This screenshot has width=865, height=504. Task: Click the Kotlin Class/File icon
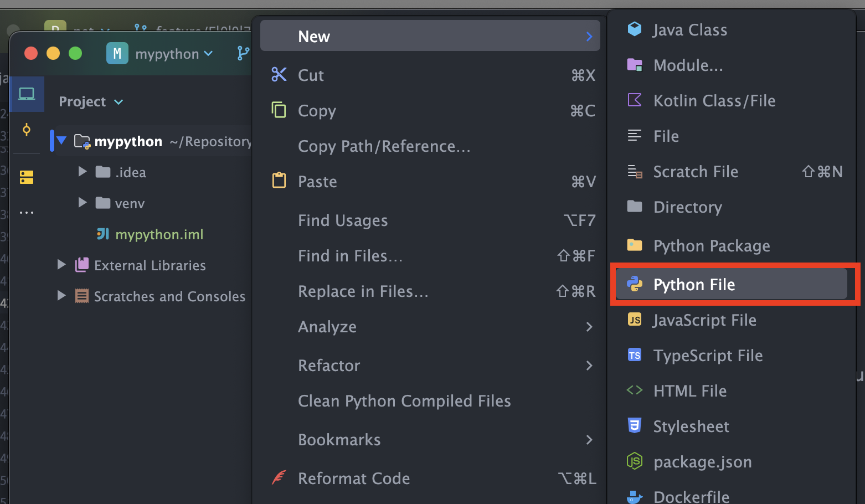point(635,100)
